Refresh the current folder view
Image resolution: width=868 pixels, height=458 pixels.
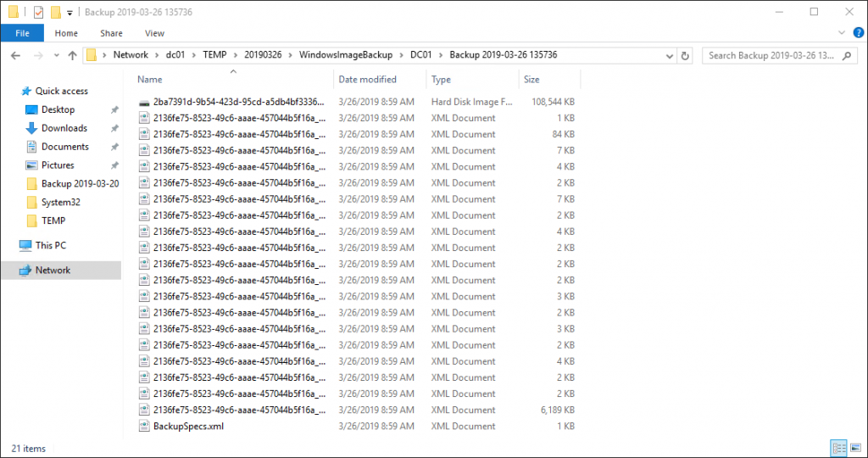685,56
